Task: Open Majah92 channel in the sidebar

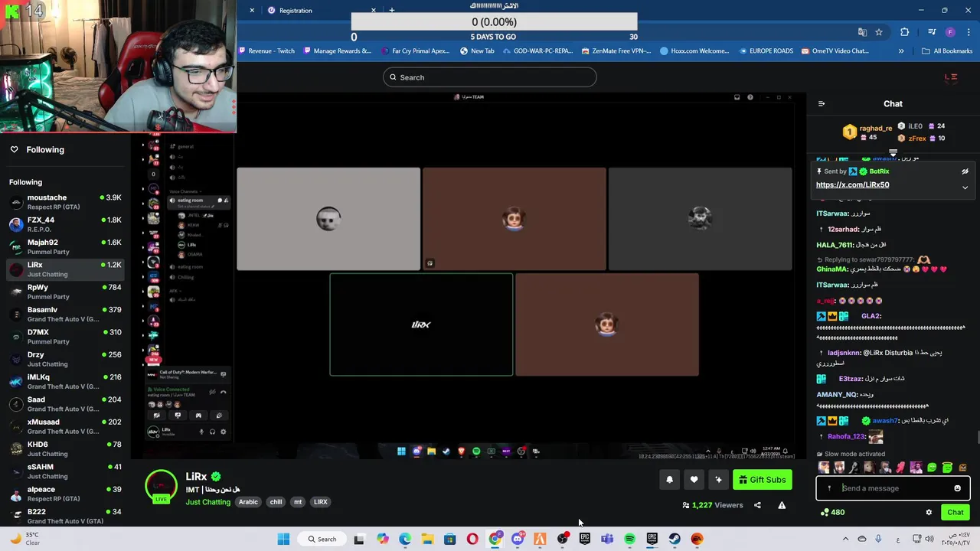Action: point(65,246)
